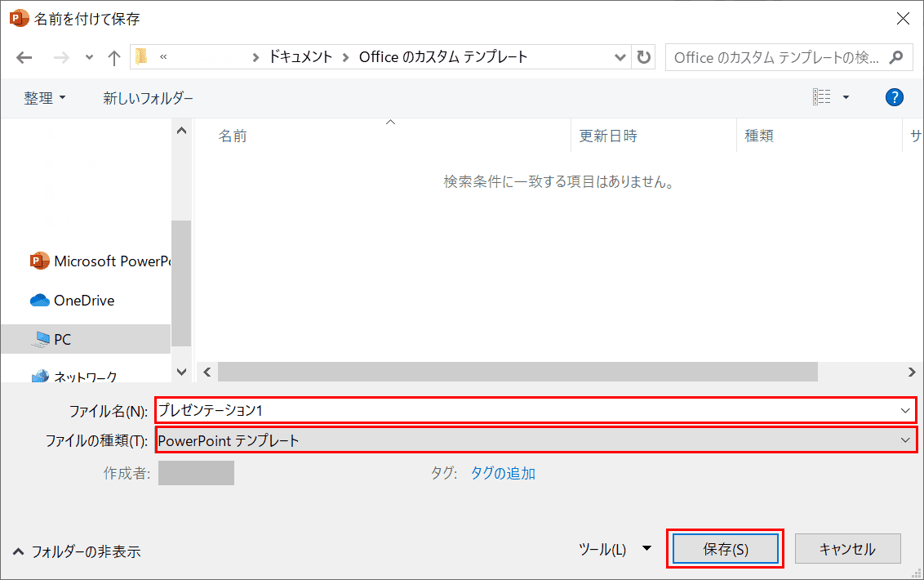The height and width of the screenshot is (580, 924).
Task: Sort by the 名前 column header
Action: [x=232, y=136]
